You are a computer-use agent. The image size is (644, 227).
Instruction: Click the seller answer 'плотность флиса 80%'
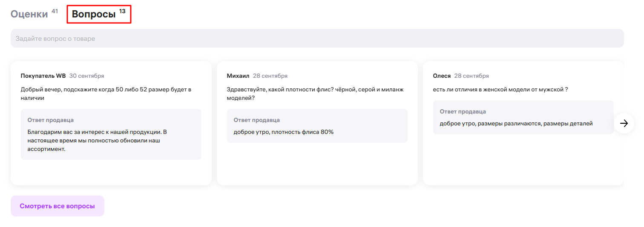(283, 132)
